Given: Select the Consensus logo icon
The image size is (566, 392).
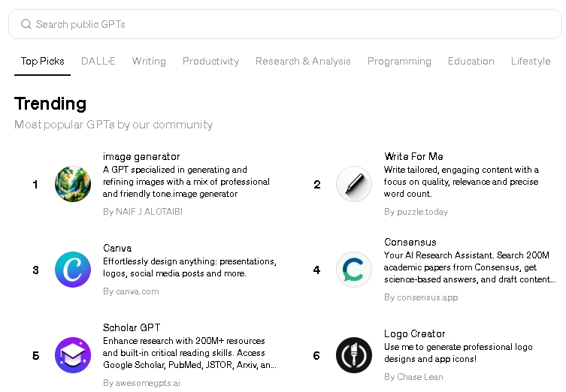Looking at the screenshot, I should pos(354,270).
